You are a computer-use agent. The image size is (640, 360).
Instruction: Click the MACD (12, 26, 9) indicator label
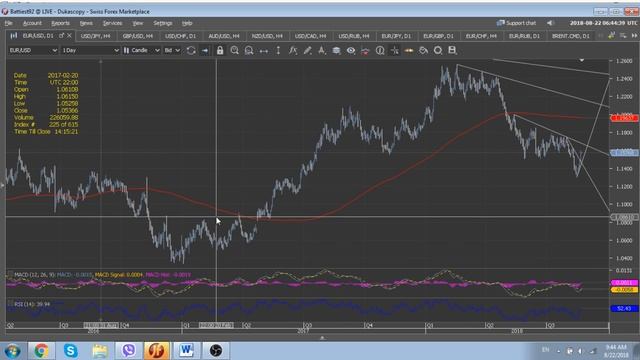(35, 275)
